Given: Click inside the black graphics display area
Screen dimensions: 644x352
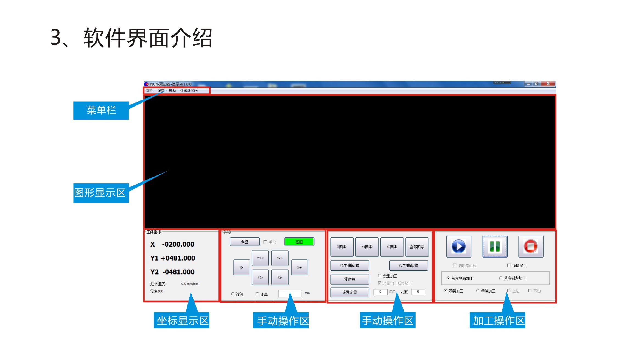Looking at the screenshot, I should [x=350, y=162].
